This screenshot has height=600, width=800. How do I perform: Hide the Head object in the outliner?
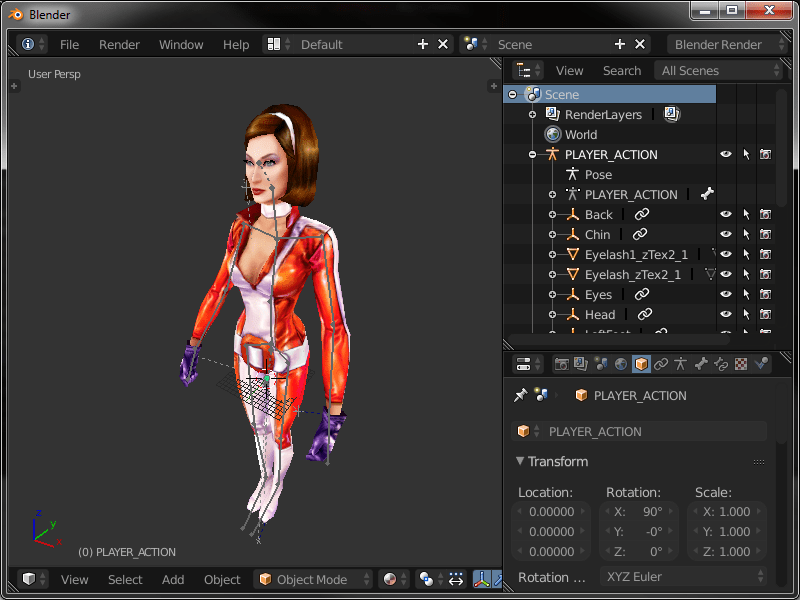tap(726, 314)
